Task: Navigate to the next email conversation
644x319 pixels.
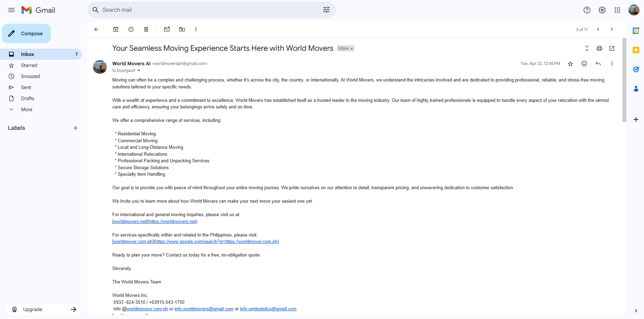Action: click(612, 29)
